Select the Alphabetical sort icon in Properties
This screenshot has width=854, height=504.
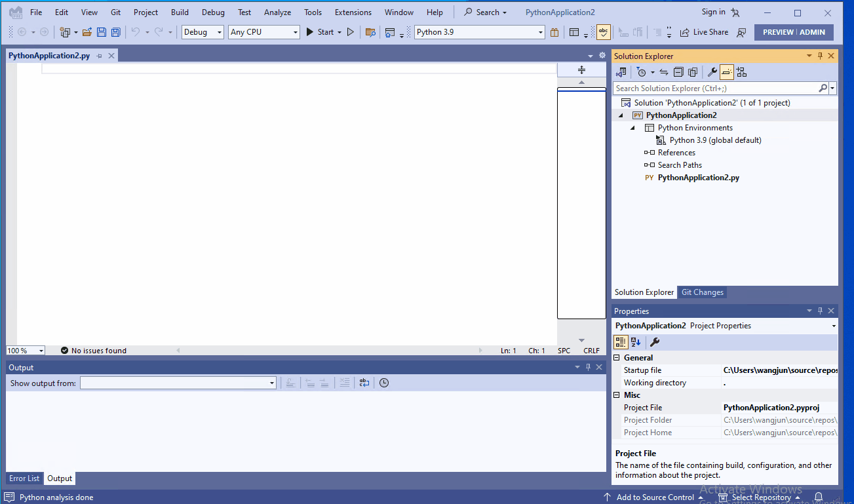pos(635,341)
